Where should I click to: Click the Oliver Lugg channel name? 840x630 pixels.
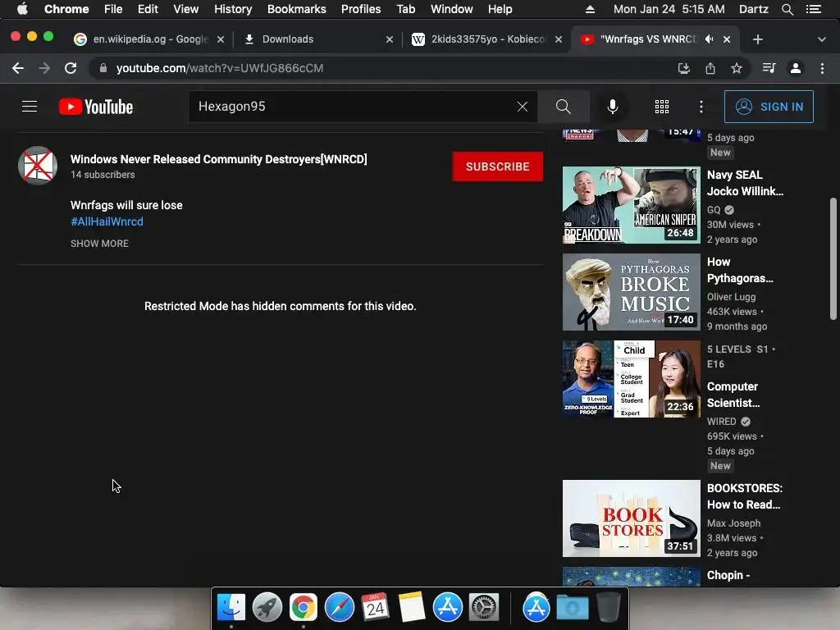[731, 297]
